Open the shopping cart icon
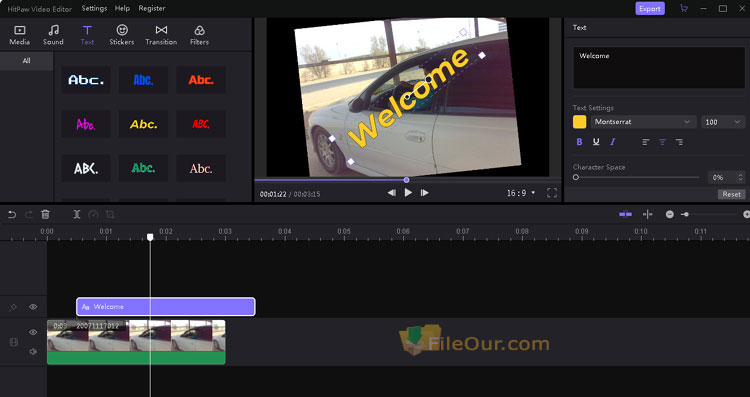This screenshot has width=750, height=397. (x=684, y=9)
